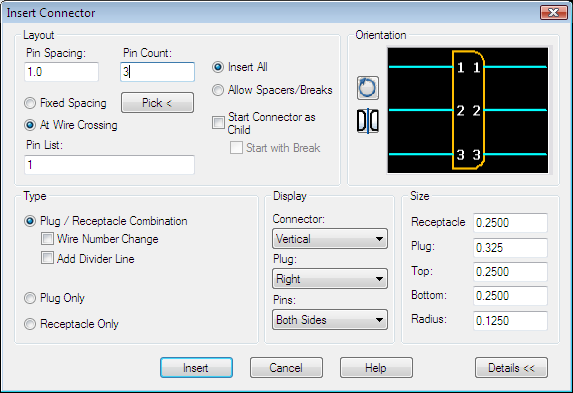The image size is (573, 393).
Task: Select Allow Spacers/Breaks option
Action: pos(218,90)
